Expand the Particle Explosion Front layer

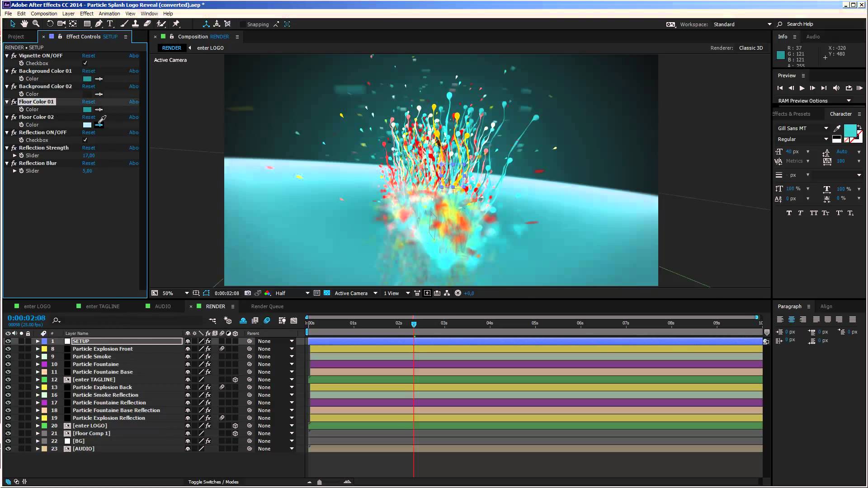coord(38,349)
